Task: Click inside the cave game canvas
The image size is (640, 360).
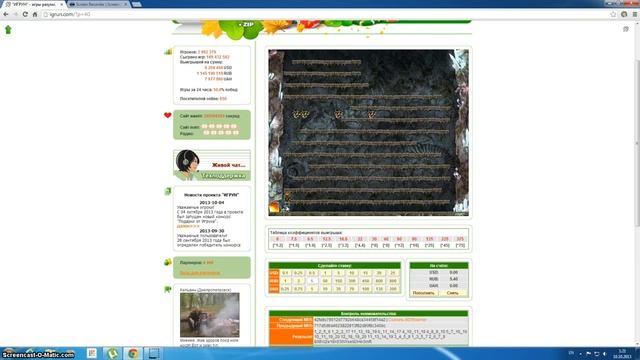Action: (368, 133)
